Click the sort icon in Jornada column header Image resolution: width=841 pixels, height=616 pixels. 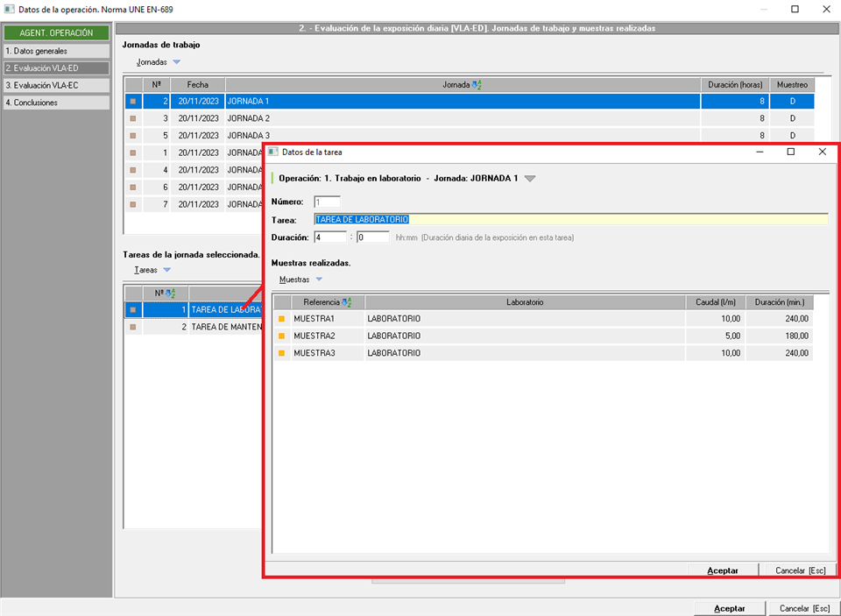[477, 85]
